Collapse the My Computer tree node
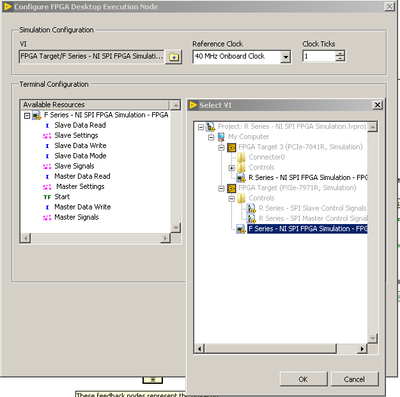 click(211, 137)
